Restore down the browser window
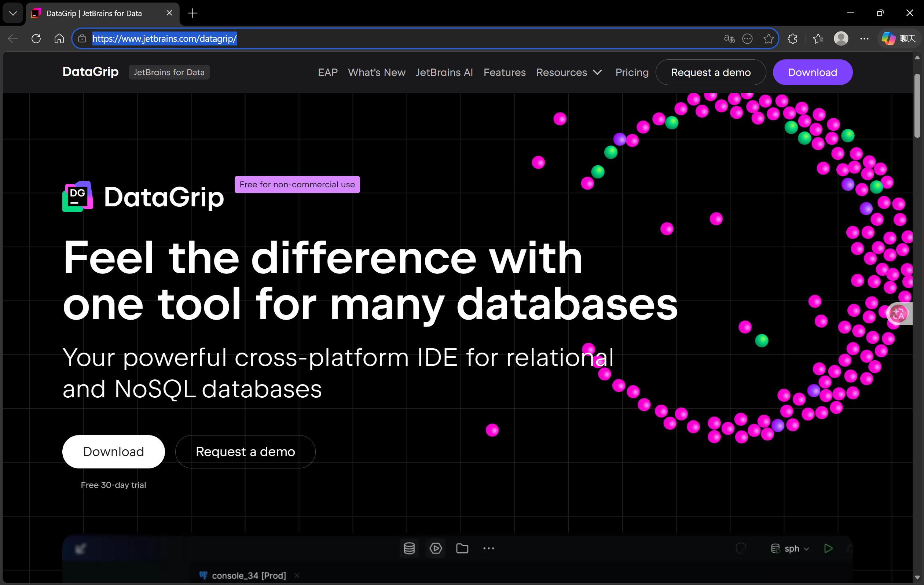 pyautogui.click(x=880, y=13)
